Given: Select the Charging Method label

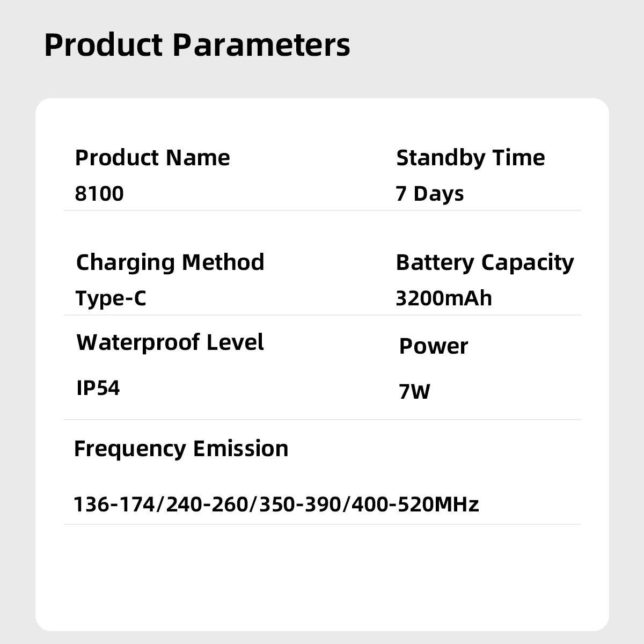Looking at the screenshot, I should (x=170, y=262).
